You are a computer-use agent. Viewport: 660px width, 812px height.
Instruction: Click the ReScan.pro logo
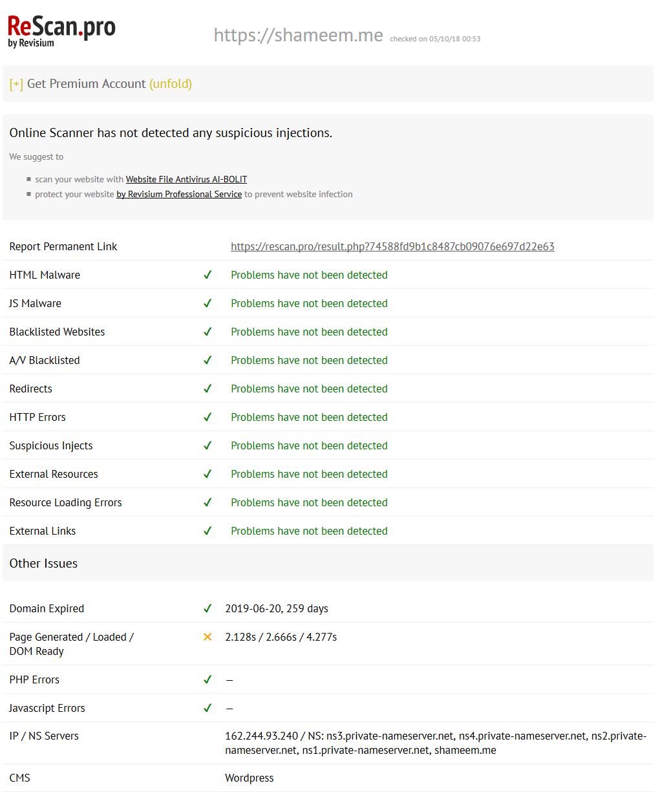coord(61,31)
